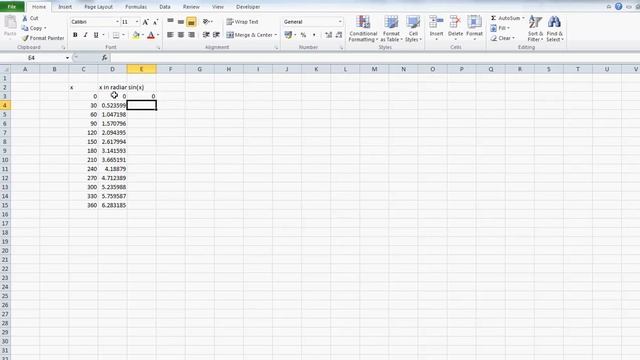Select column E header
Image resolution: width=640 pixels, height=360 pixels.
[x=142, y=69]
